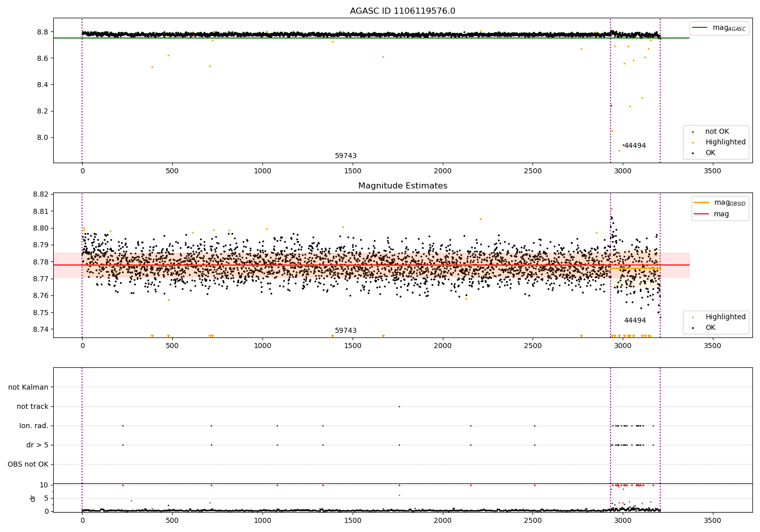Select the "not track" row label

[x=32, y=406]
